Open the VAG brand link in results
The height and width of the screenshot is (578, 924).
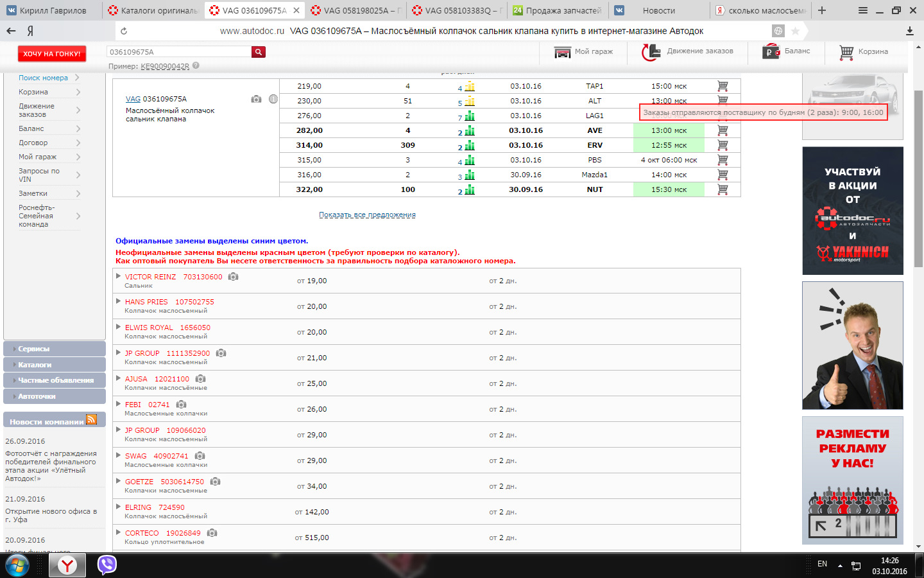pyautogui.click(x=133, y=99)
